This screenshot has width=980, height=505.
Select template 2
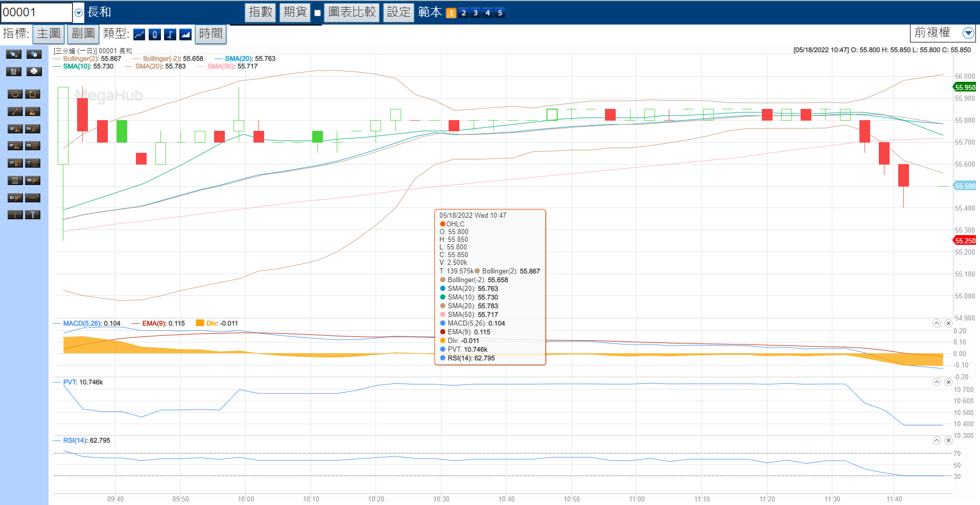[463, 13]
